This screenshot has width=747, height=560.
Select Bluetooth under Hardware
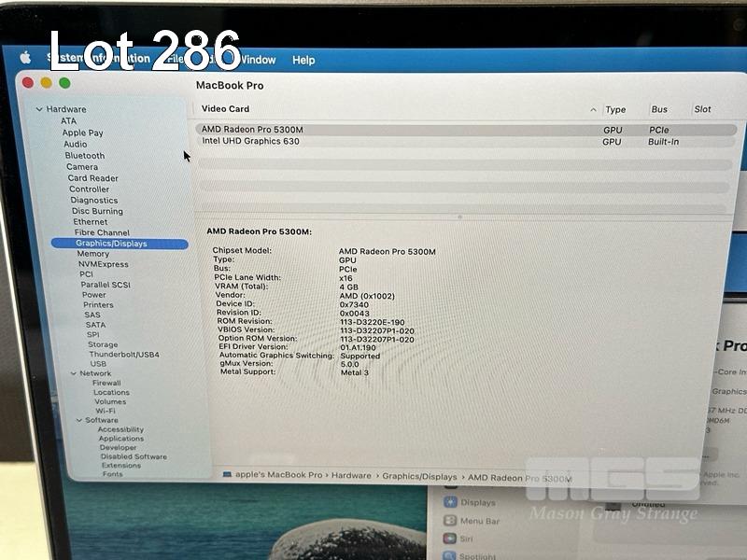pyautogui.click(x=85, y=156)
